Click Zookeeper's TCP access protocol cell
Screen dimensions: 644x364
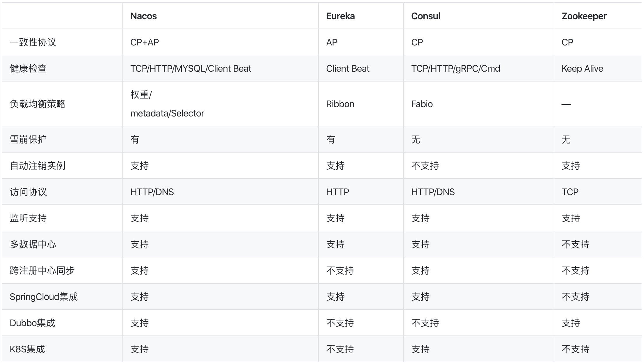pos(570,192)
